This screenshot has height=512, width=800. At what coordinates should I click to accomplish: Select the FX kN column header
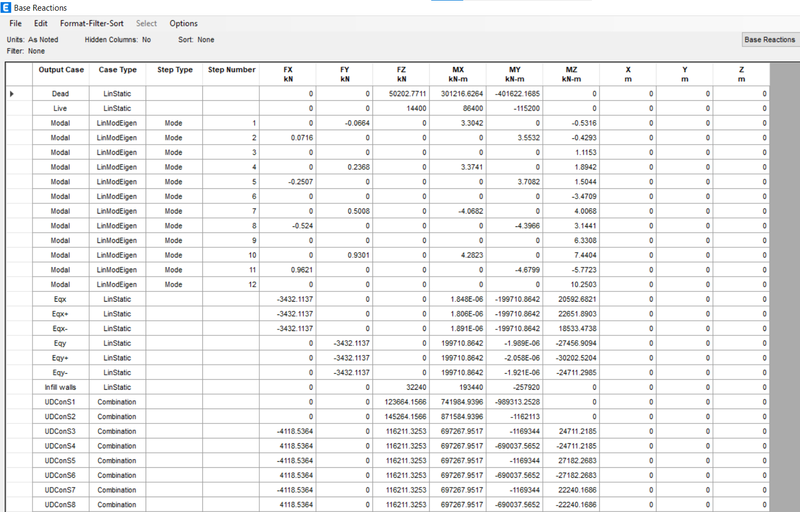coord(288,74)
